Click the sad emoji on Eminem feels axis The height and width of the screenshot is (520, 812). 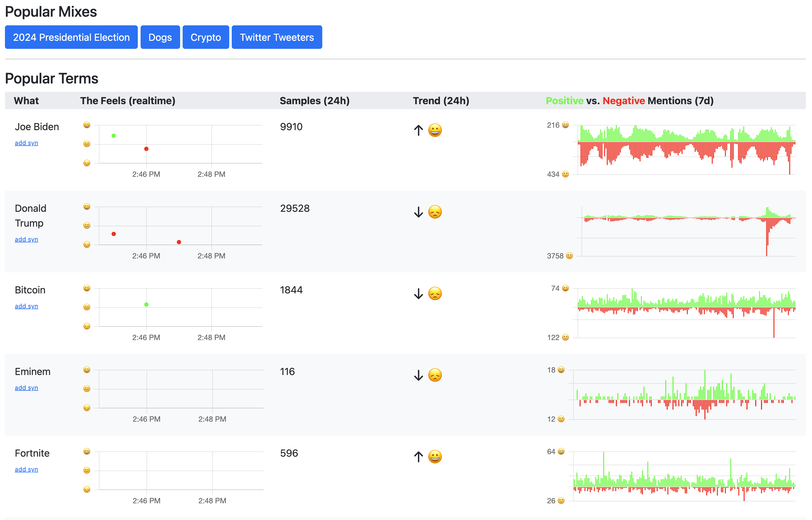[87, 408]
